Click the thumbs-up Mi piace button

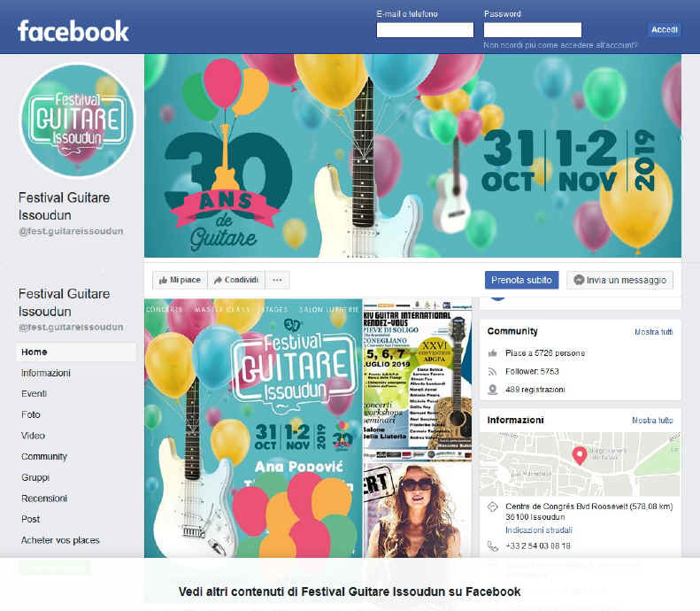[x=180, y=280]
